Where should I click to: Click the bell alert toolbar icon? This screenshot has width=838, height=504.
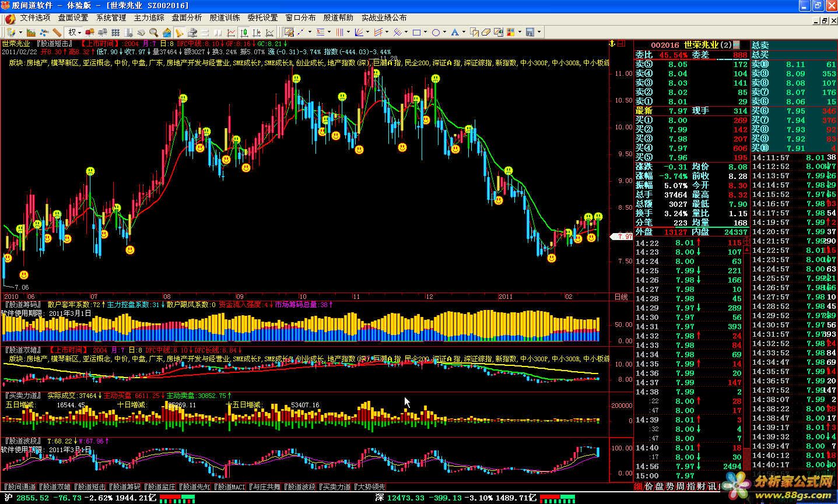(x=179, y=33)
